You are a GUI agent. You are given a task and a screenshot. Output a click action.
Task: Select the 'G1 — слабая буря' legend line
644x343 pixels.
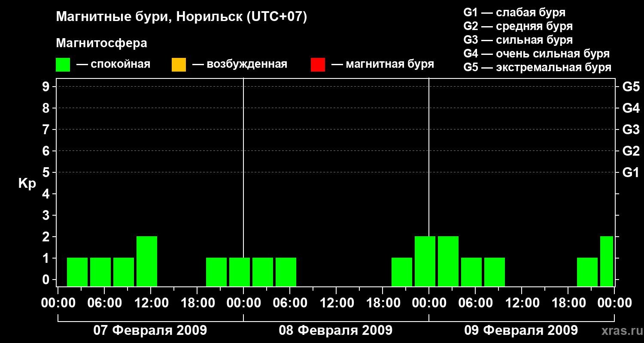(x=514, y=12)
